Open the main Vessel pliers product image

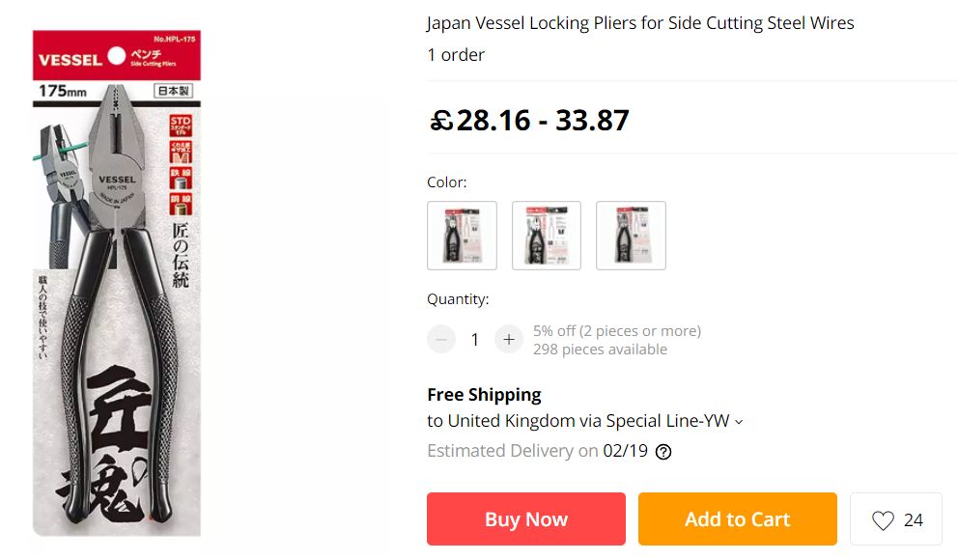pos(117,283)
